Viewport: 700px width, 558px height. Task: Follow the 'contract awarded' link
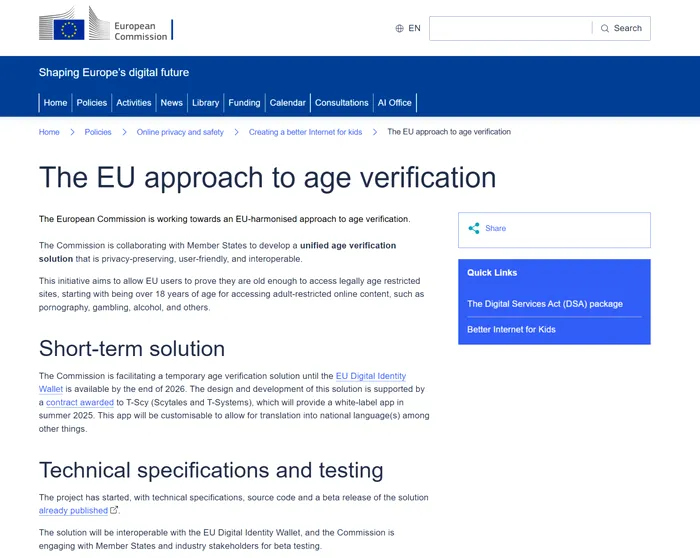tap(80, 402)
